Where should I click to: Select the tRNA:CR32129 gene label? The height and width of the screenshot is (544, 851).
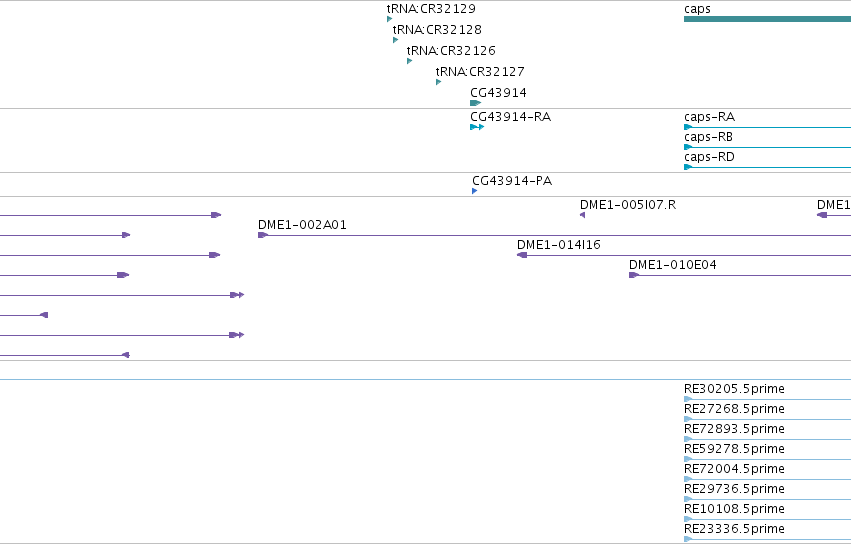431,9
